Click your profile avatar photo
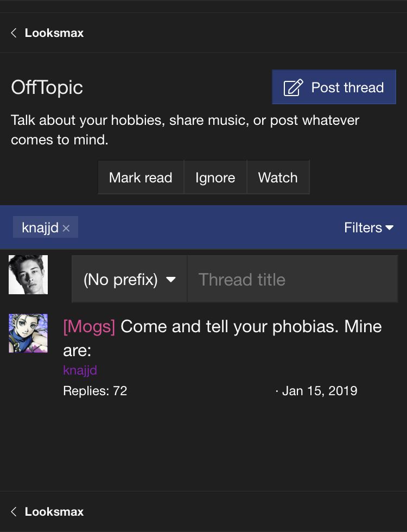The image size is (407, 532). (x=28, y=275)
